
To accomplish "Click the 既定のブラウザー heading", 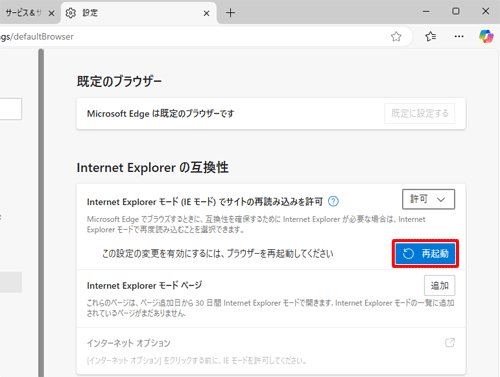I will pyautogui.click(x=119, y=81).
